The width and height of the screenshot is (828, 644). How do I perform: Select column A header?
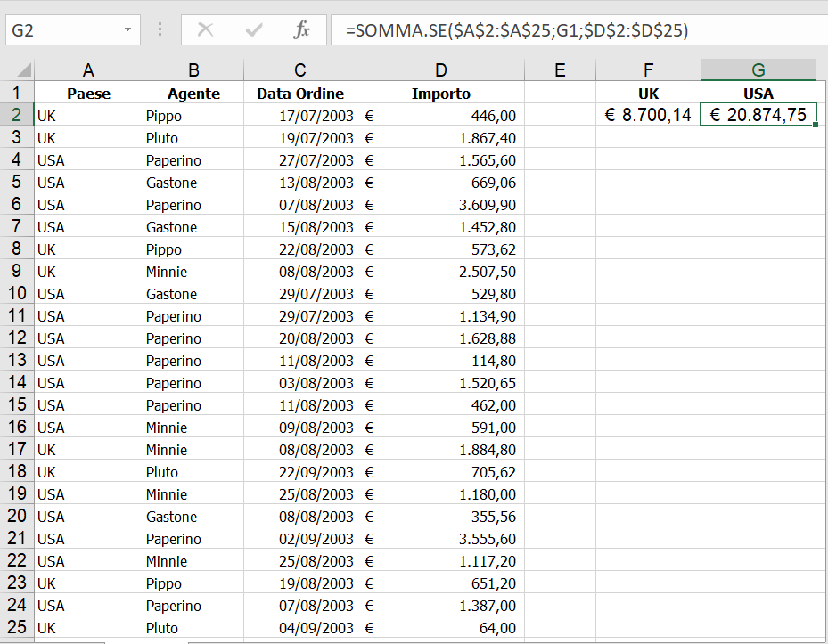89,69
